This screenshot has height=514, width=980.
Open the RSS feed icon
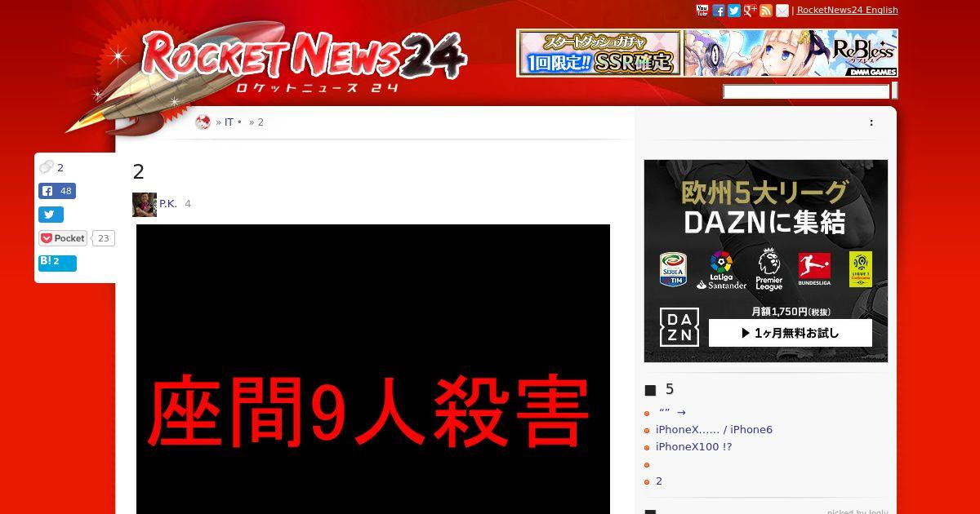pyautogui.click(x=766, y=10)
